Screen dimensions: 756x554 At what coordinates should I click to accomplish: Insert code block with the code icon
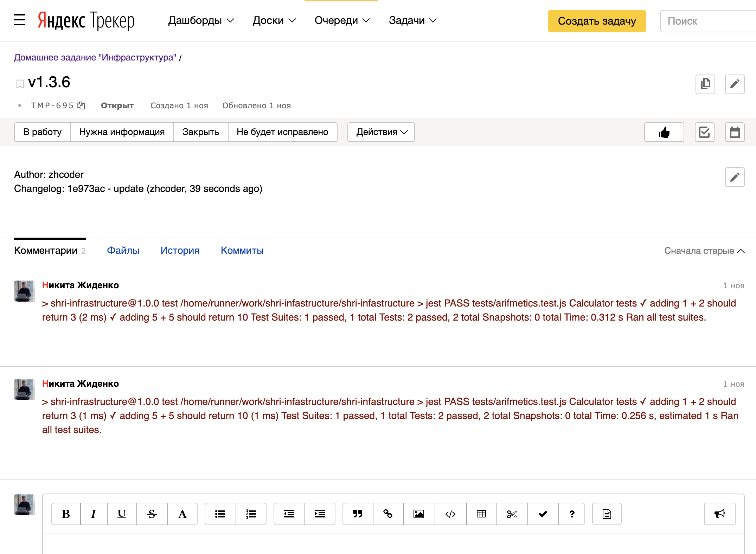click(x=450, y=514)
